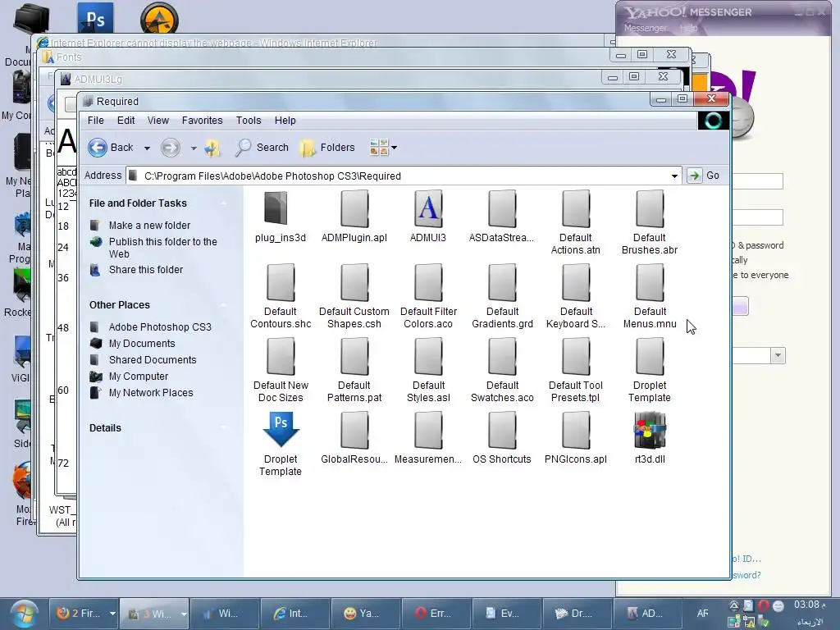The width and height of the screenshot is (840, 630).
Task: Switch to Internet Explorer taskbar button
Action: tap(294, 614)
